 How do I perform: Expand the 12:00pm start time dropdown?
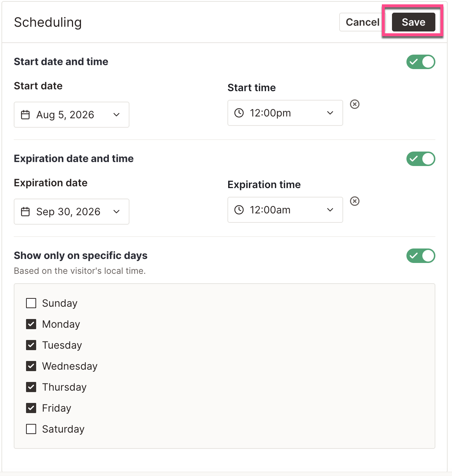point(285,113)
